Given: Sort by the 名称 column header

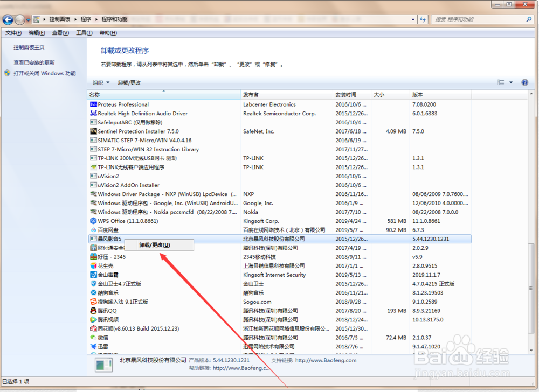Looking at the screenshot, I should pos(164,95).
